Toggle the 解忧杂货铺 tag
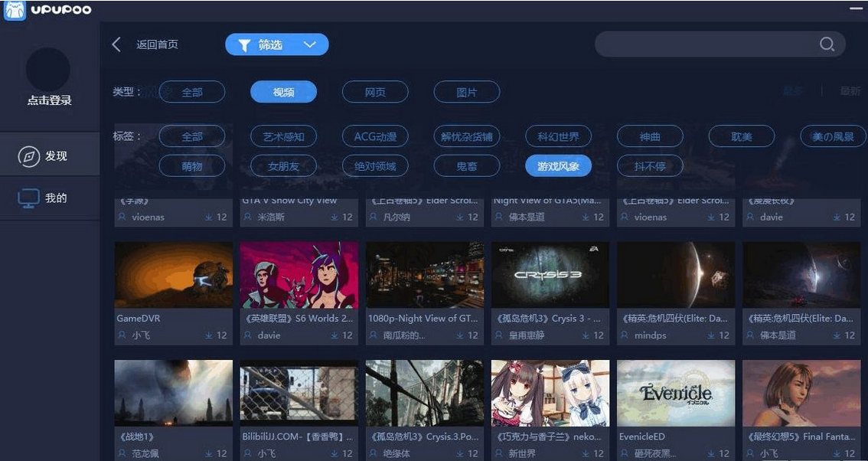Viewport: 868px width, 461px height. [x=467, y=136]
